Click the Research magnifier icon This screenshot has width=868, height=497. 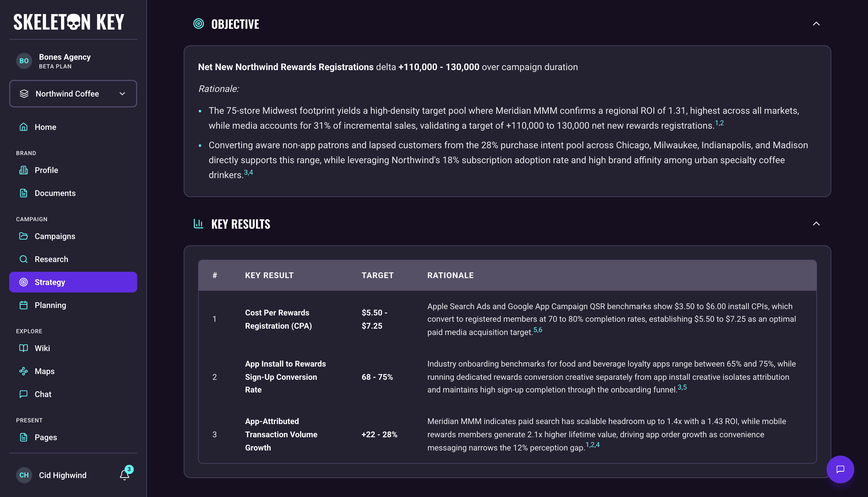point(24,259)
